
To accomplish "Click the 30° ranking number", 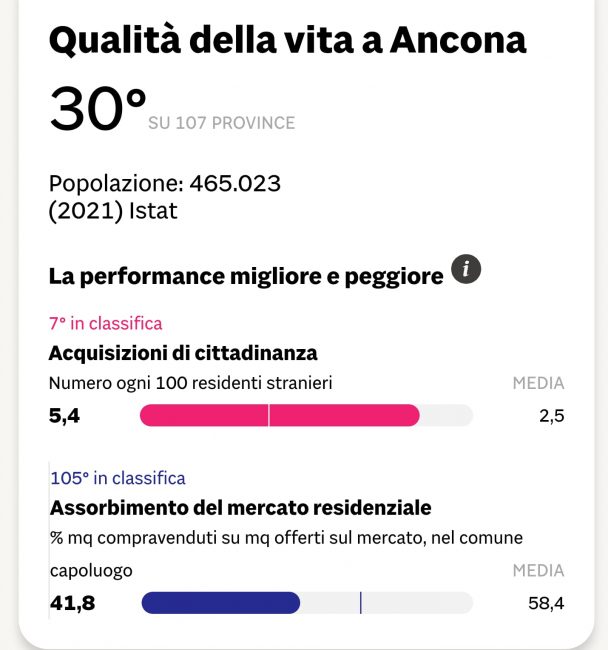I will [x=97, y=109].
